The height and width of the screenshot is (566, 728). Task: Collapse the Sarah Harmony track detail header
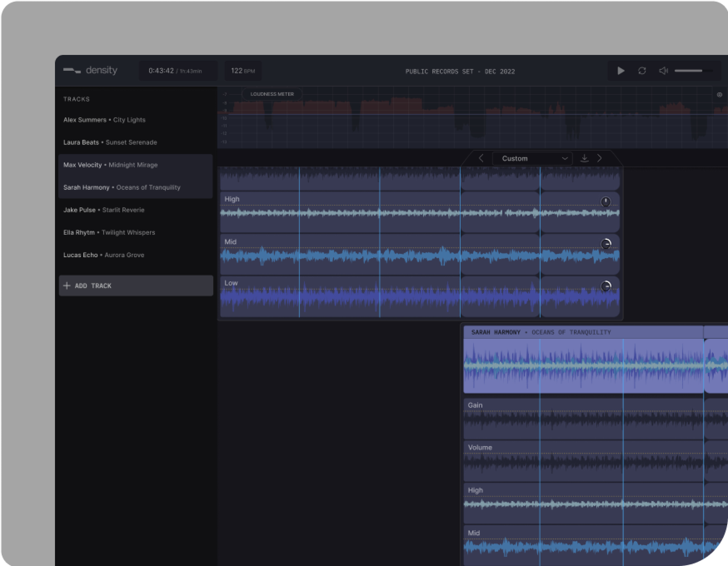coord(541,332)
